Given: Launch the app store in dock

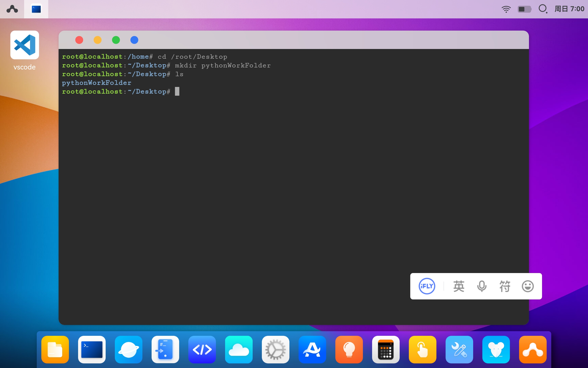Looking at the screenshot, I should click(312, 350).
